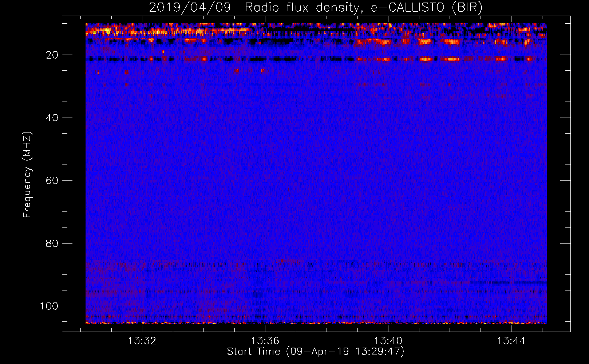589x364 pixels.
Task: Click the "13:36" time tick label
Action: (265, 341)
